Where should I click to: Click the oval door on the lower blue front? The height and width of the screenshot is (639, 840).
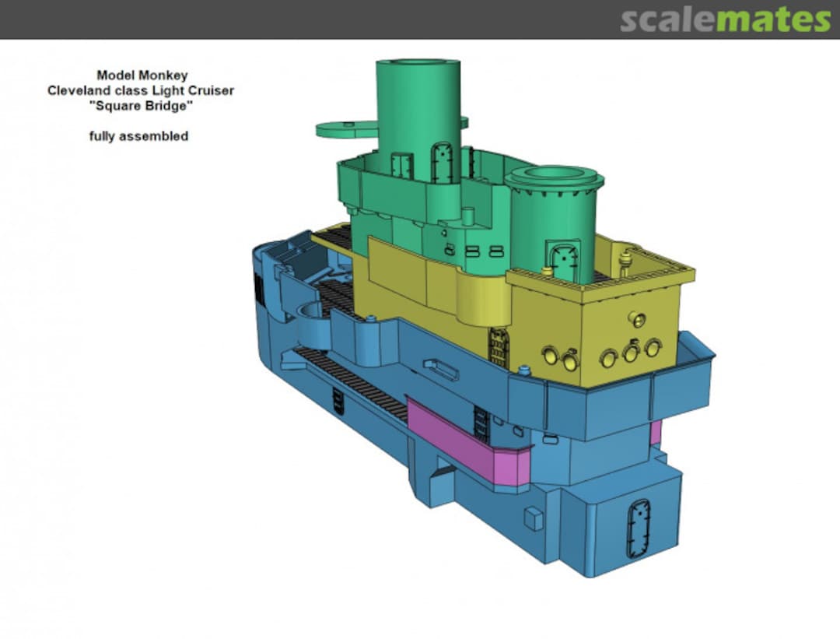point(639,529)
